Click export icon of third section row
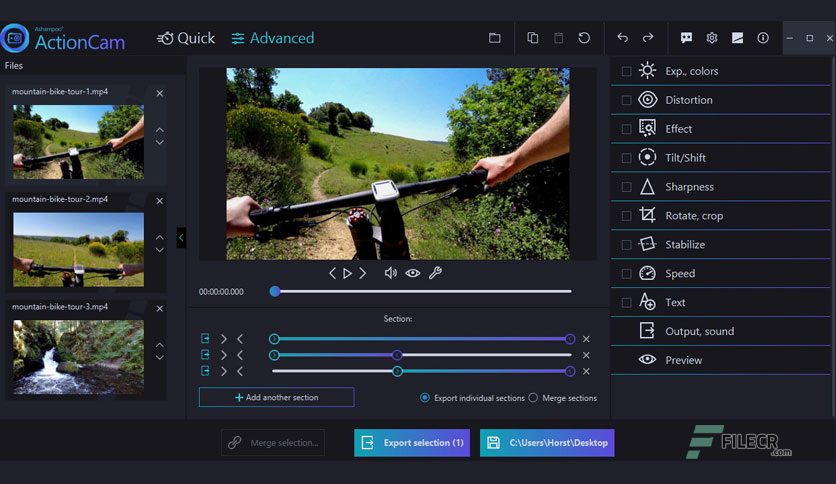836x484 pixels. (205, 370)
